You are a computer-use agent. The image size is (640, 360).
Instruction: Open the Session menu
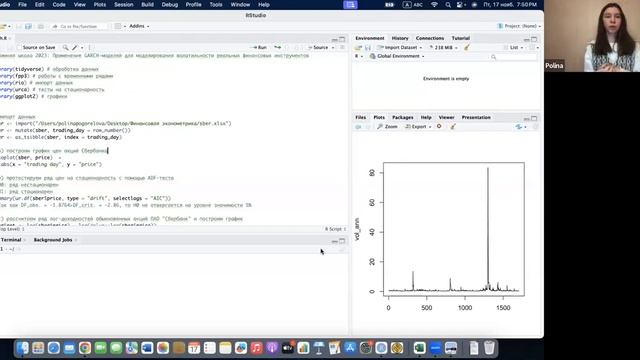[124, 4]
